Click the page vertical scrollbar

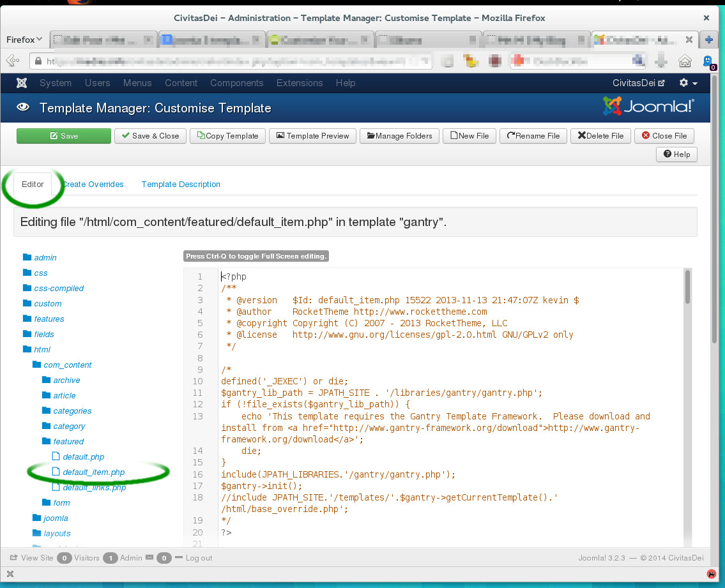click(x=715, y=208)
